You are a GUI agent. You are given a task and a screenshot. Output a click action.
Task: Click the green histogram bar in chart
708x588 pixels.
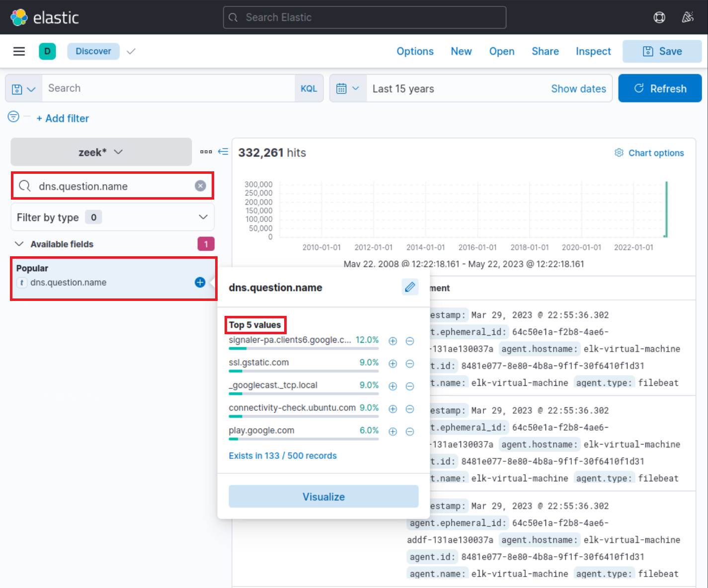click(x=666, y=210)
